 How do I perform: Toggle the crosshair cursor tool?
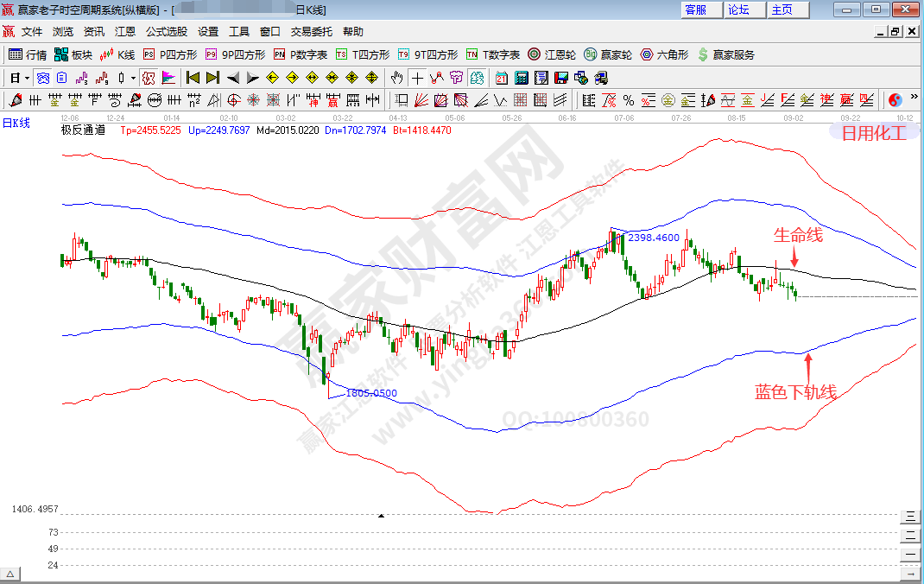(x=417, y=77)
